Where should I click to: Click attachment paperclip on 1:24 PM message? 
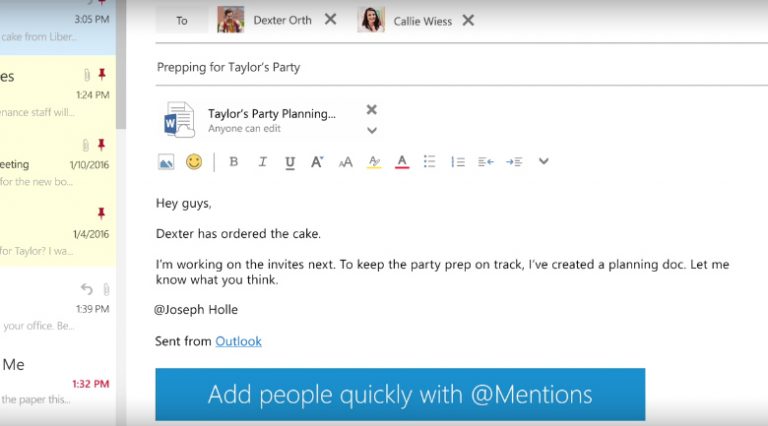(87, 75)
